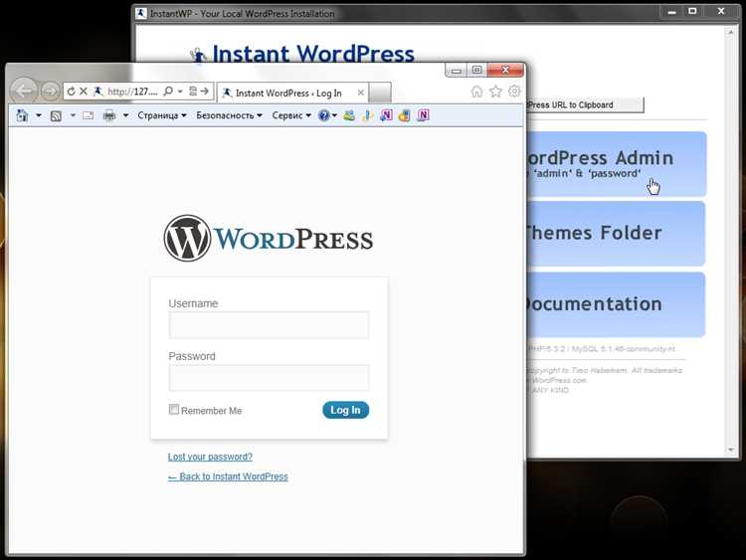Click the URL to Clipboard button in InstantWP
Image resolution: width=746 pixels, height=560 pixels.
[585, 104]
